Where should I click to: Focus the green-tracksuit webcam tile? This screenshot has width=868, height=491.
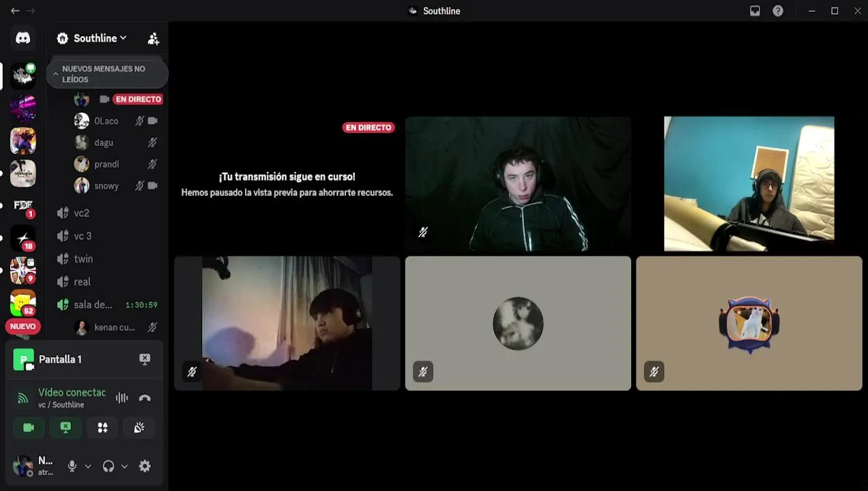tap(519, 184)
